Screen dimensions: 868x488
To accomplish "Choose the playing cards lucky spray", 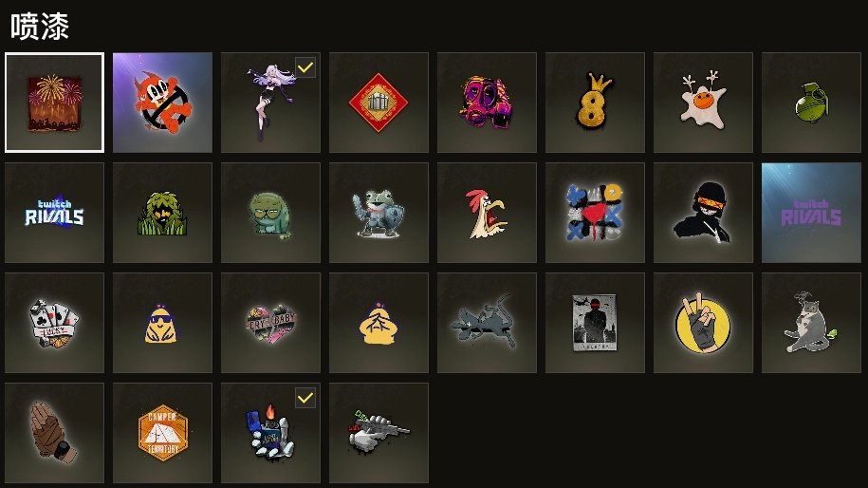I will point(54,323).
